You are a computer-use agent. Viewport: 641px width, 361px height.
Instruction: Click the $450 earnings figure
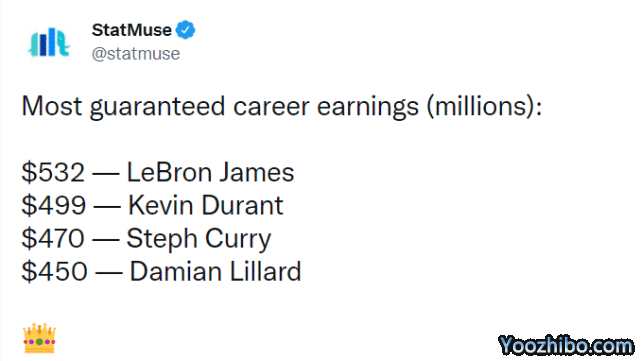(x=54, y=271)
